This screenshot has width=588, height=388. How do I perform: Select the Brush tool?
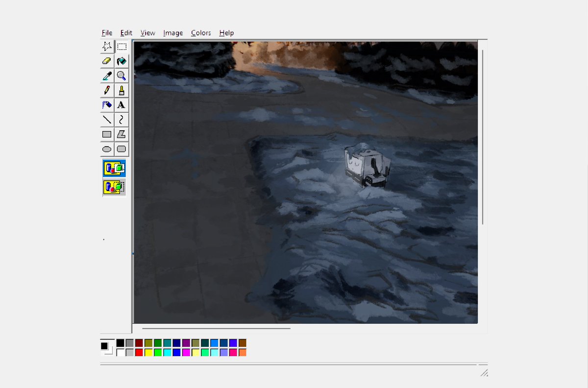(122, 90)
